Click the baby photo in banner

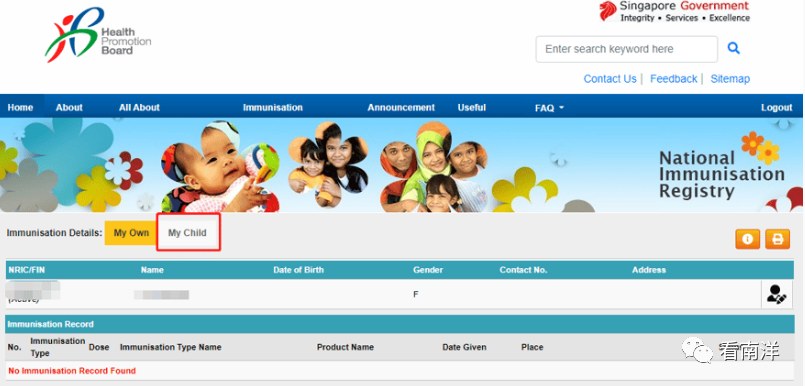221,167
